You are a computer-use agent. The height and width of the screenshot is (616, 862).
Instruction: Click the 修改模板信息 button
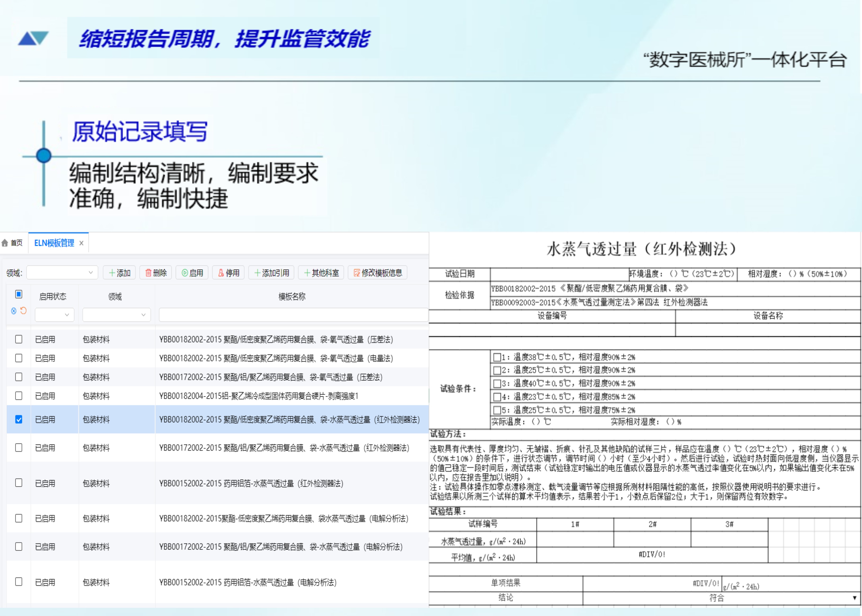coord(378,273)
